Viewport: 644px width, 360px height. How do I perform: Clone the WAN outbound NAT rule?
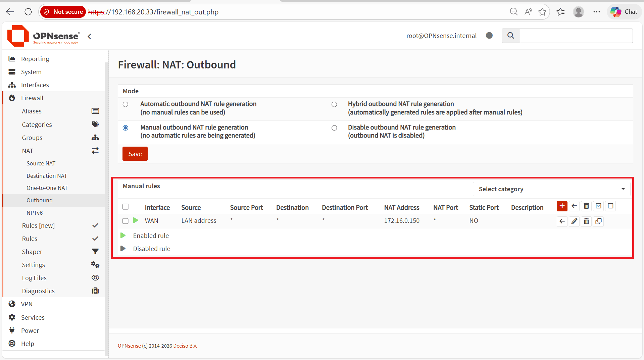(598, 221)
